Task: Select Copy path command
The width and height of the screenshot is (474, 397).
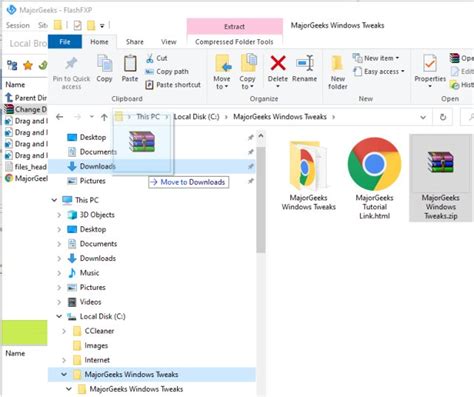Action: coord(167,71)
